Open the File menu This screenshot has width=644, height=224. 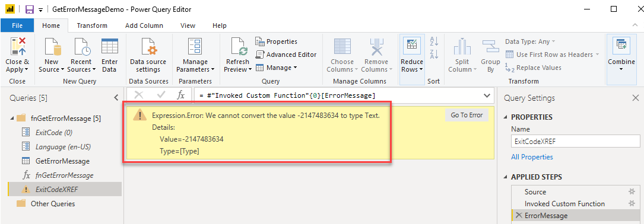17,25
